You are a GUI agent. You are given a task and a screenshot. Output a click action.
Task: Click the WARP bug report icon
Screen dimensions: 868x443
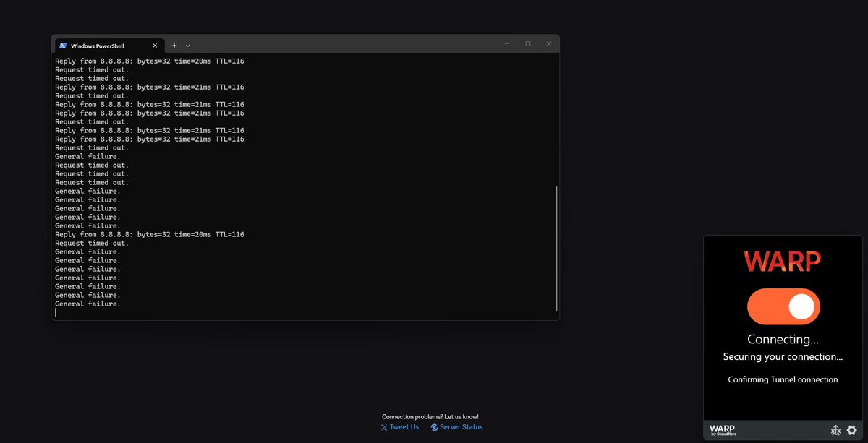point(835,430)
